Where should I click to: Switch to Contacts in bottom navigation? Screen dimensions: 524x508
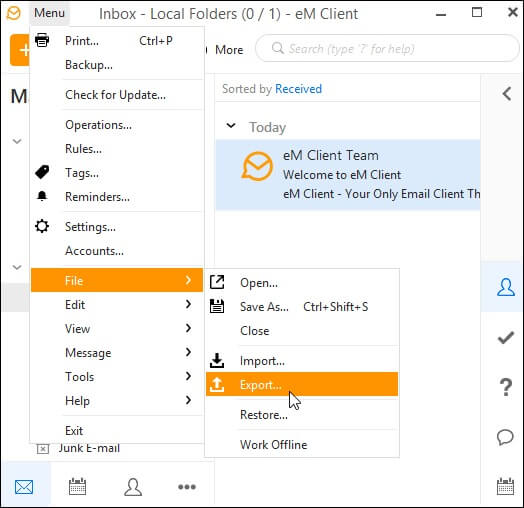click(x=133, y=487)
